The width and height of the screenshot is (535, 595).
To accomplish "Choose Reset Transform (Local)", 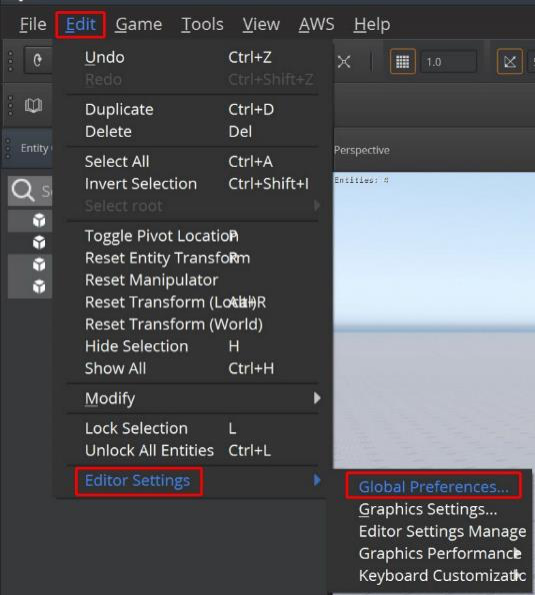I will click(194, 302).
